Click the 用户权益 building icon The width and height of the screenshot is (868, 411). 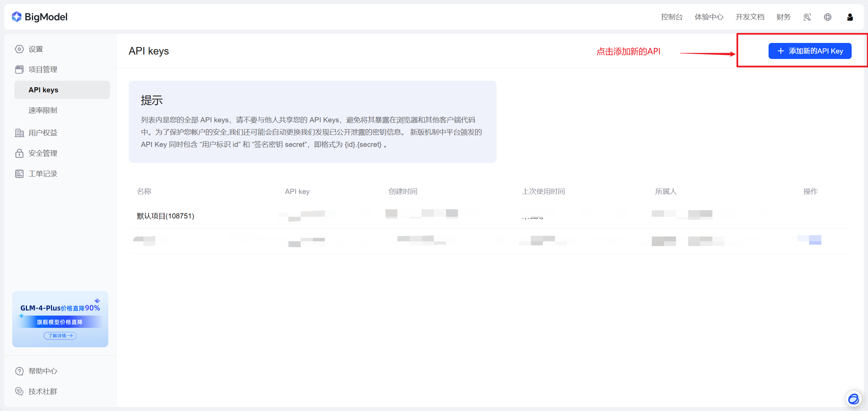coord(19,133)
